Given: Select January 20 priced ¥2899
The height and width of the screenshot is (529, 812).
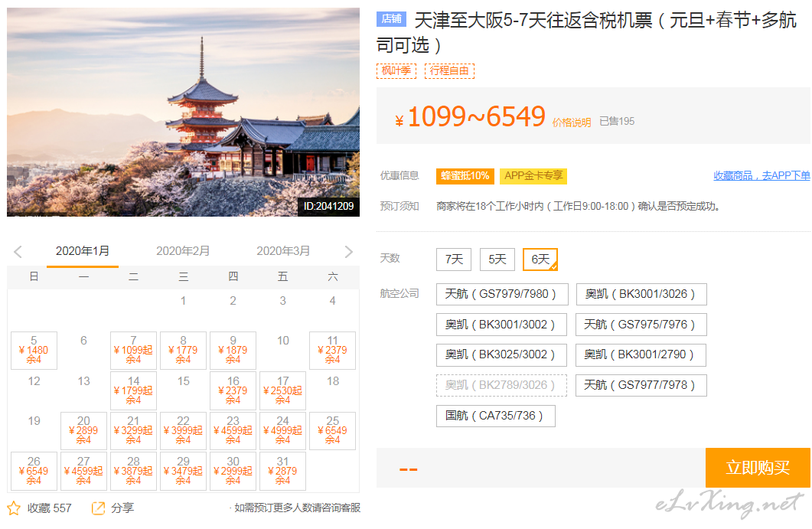Looking at the screenshot, I should [84, 430].
